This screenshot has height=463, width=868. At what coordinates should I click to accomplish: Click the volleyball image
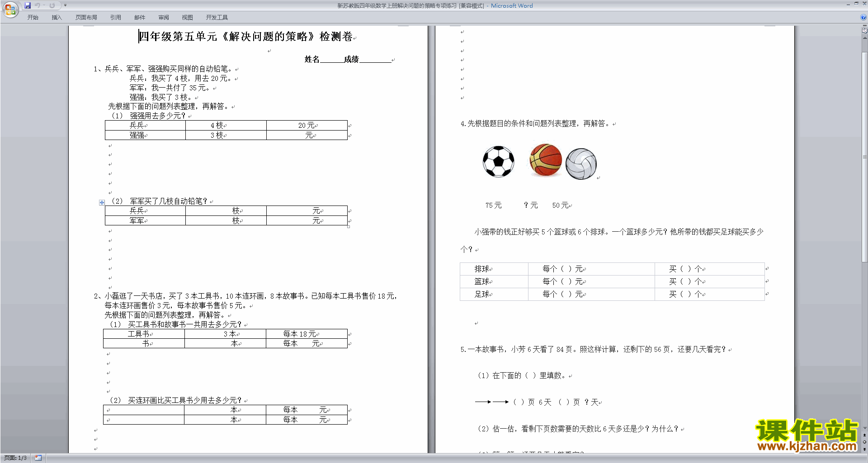pos(581,164)
